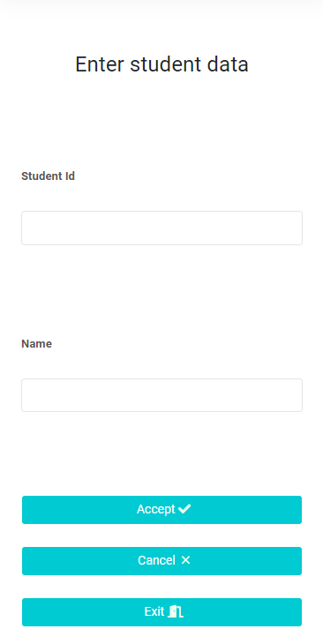The height and width of the screenshot is (644, 323).
Task: Click the door icon on Exit
Action: click(176, 611)
